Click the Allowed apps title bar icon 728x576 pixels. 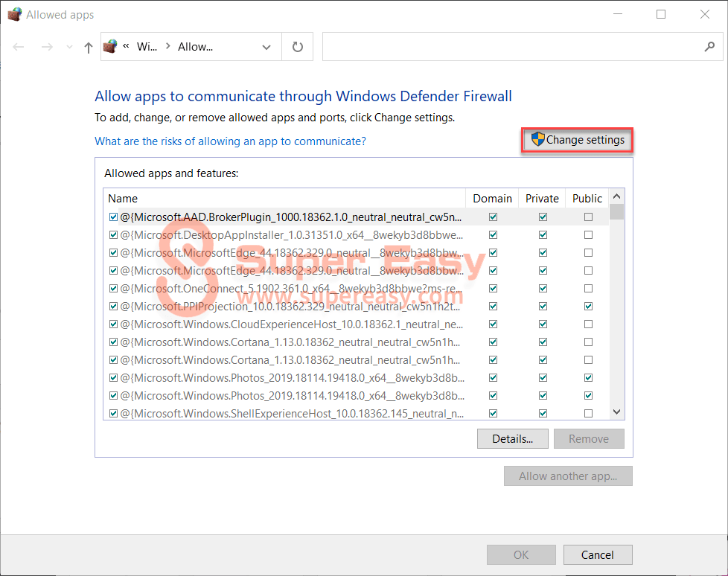15,14
